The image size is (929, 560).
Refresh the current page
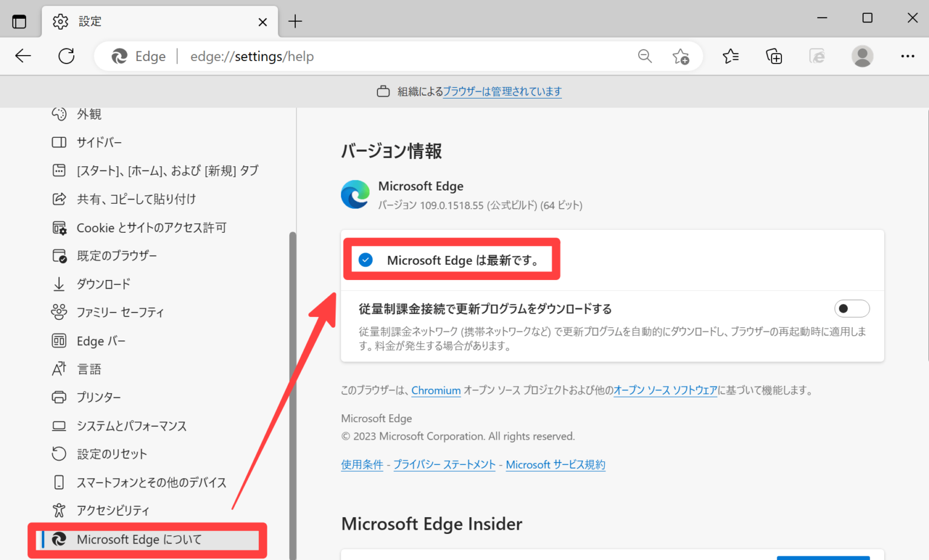[x=66, y=56]
